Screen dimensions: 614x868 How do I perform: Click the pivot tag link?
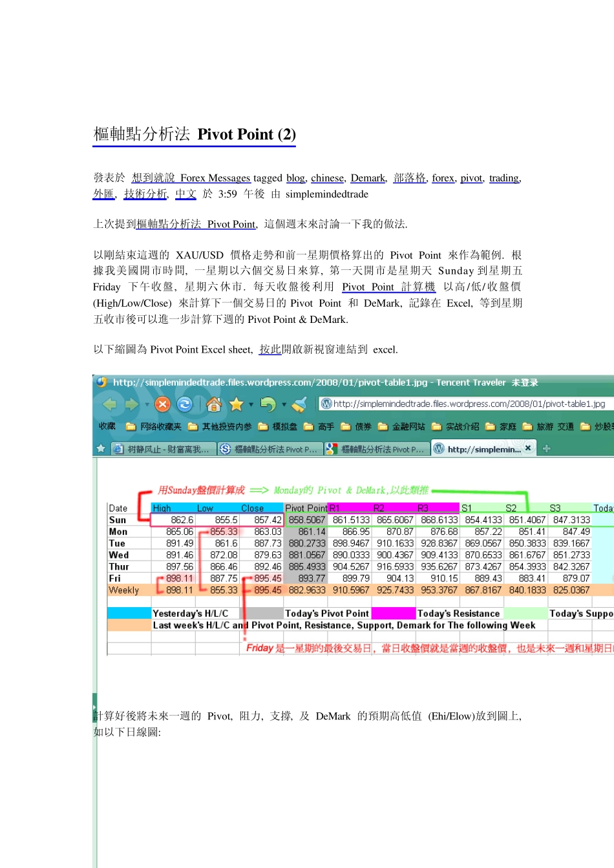(x=472, y=178)
